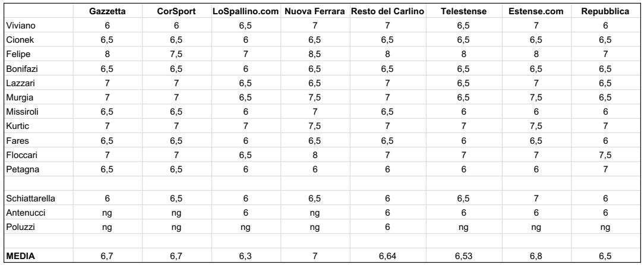Select Felipe's Nuova Ferrara rating 8,5

tap(315, 54)
